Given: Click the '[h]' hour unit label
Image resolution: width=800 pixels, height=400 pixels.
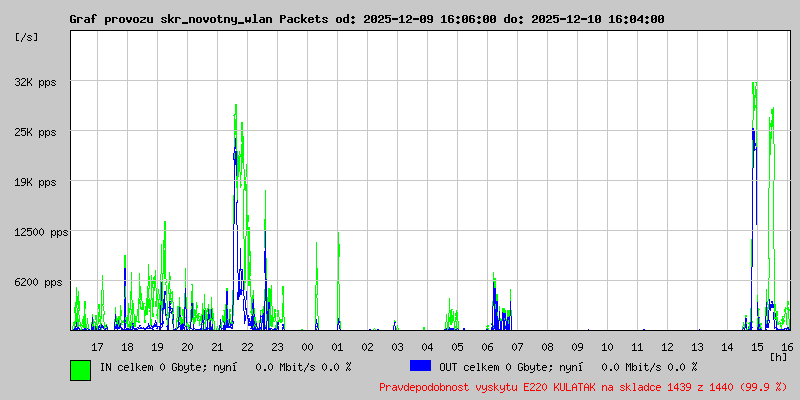Looking at the screenshot, I should coord(778,357).
